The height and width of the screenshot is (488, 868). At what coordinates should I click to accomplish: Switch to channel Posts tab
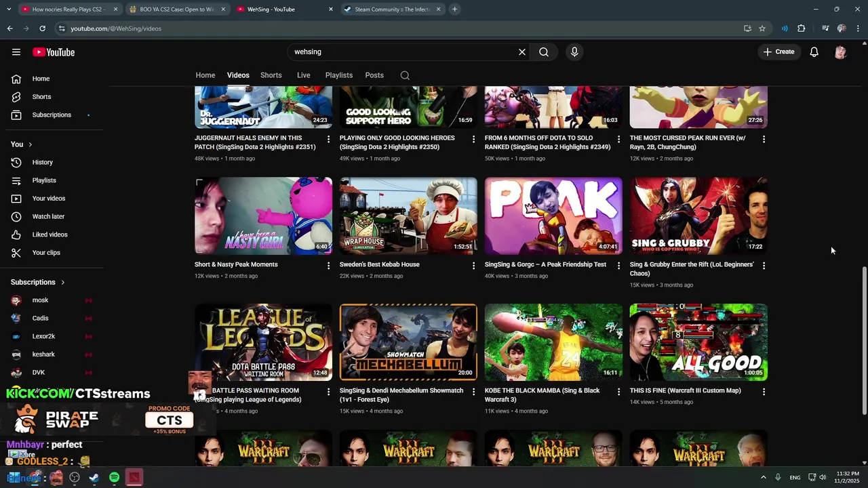374,75
